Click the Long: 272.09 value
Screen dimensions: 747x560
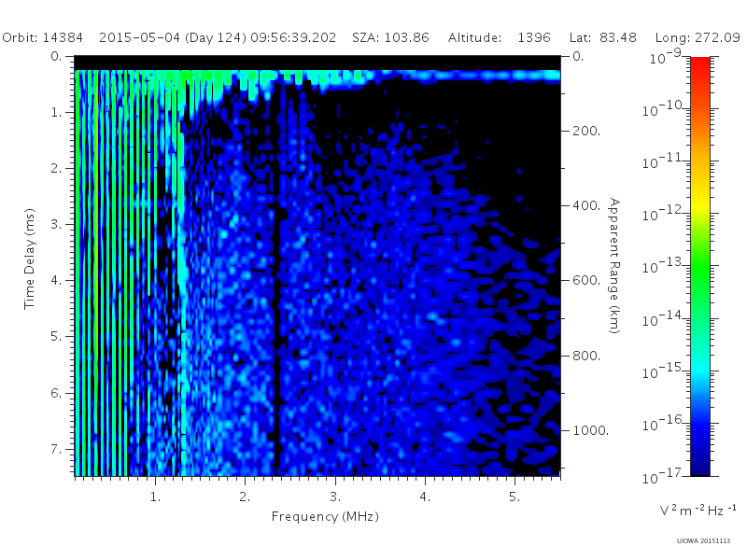(698, 37)
